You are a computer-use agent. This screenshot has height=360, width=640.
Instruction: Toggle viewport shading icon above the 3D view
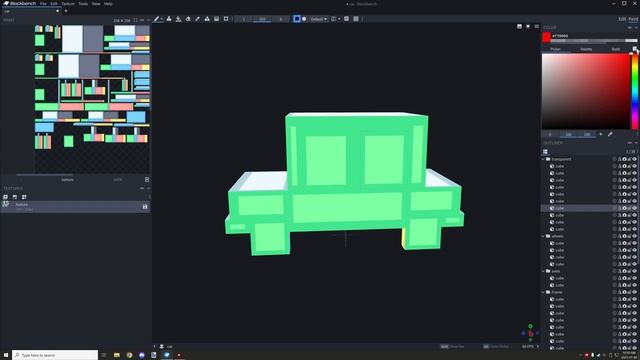[528, 27]
